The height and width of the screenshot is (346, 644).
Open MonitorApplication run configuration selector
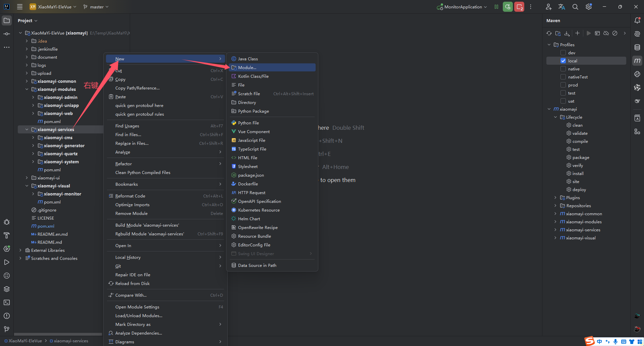(x=463, y=7)
